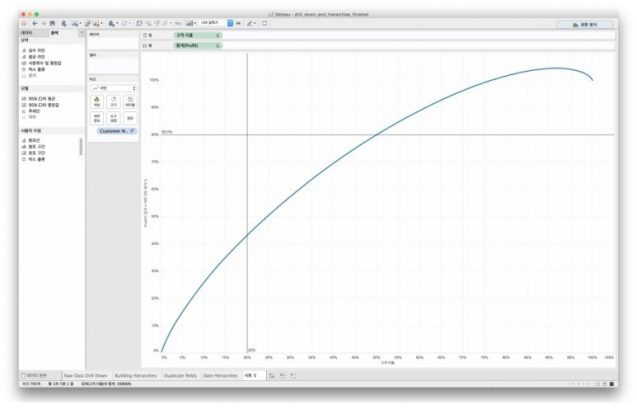Image resolution: width=637 pixels, height=414 pixels.
Task: Add a new worksheet using bottom tab icon
Action: tap(272, 375)
